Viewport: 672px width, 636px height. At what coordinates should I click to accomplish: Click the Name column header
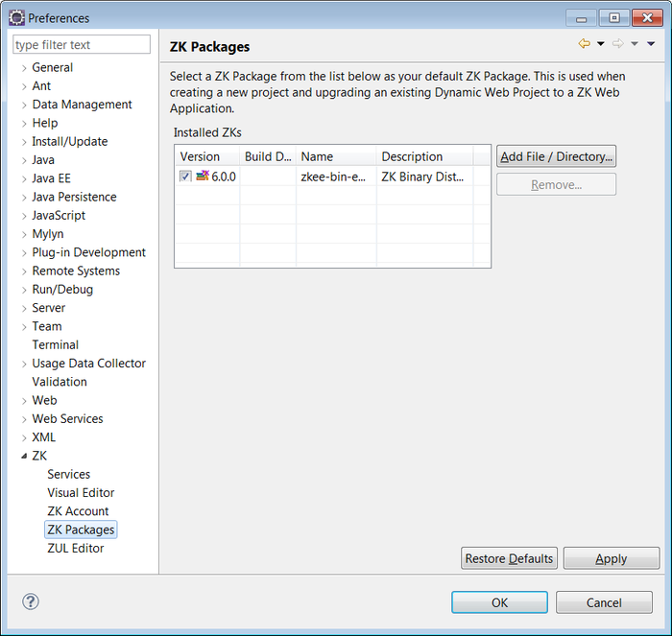click(336, 156)
